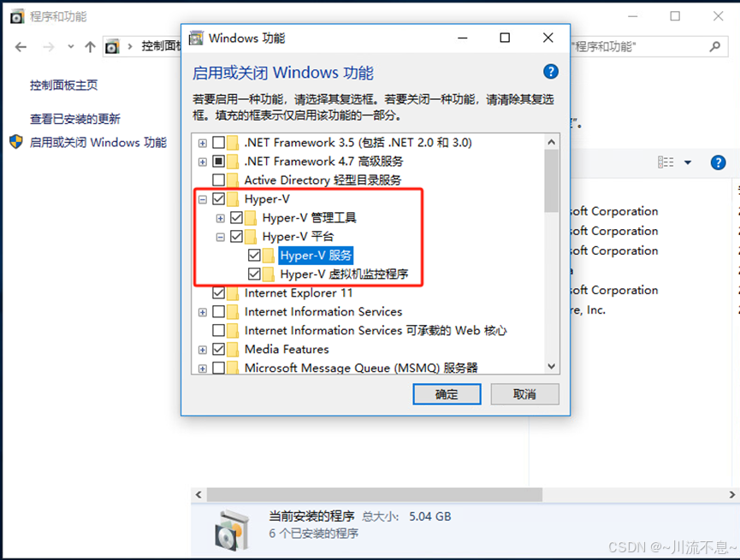Click the Hyper-V folder icon
The width and height of the screenshot is (740, 560).
(234, 199)
